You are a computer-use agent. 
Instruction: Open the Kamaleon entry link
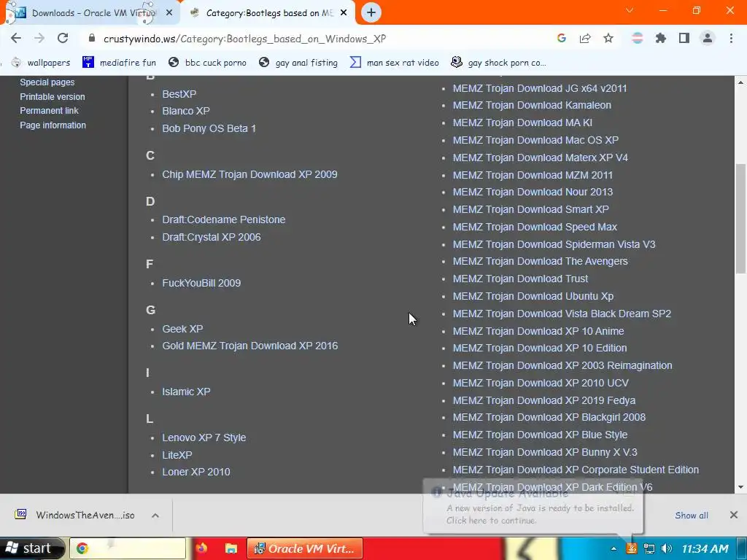tap(532, 105)
